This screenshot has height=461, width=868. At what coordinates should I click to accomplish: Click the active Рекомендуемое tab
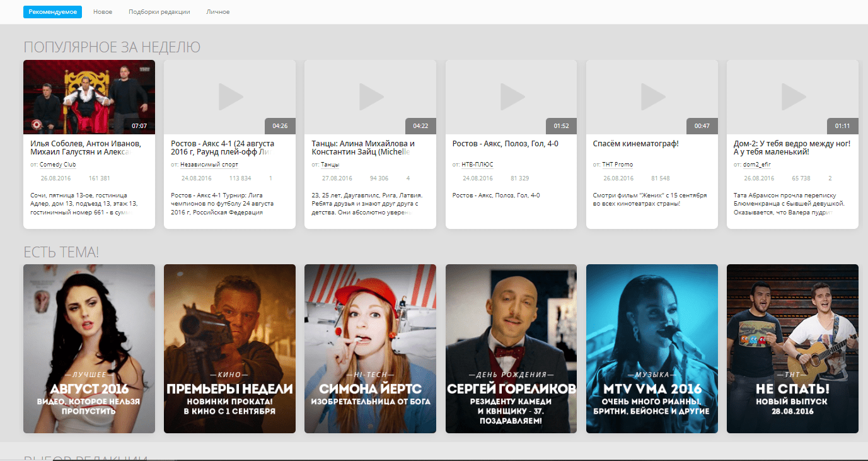pyautogui.click(x=52, y=12)
